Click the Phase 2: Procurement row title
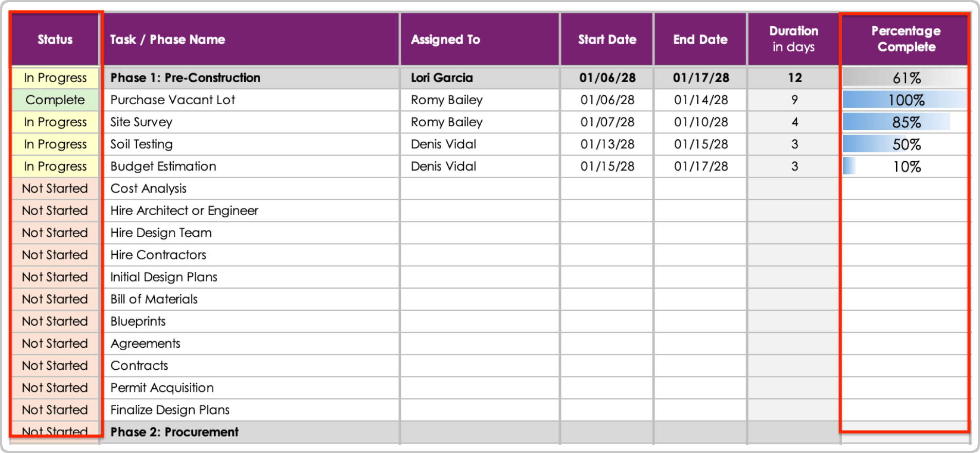The image size is (980, 453). coord(174,432)
